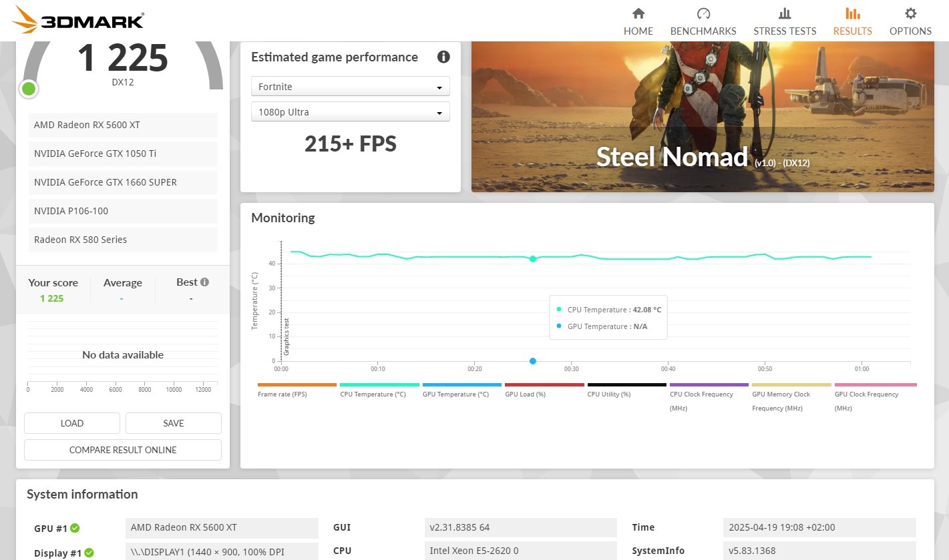Click the SAVE button
Screen dimensions: 949x560
(x=174, y=423)
